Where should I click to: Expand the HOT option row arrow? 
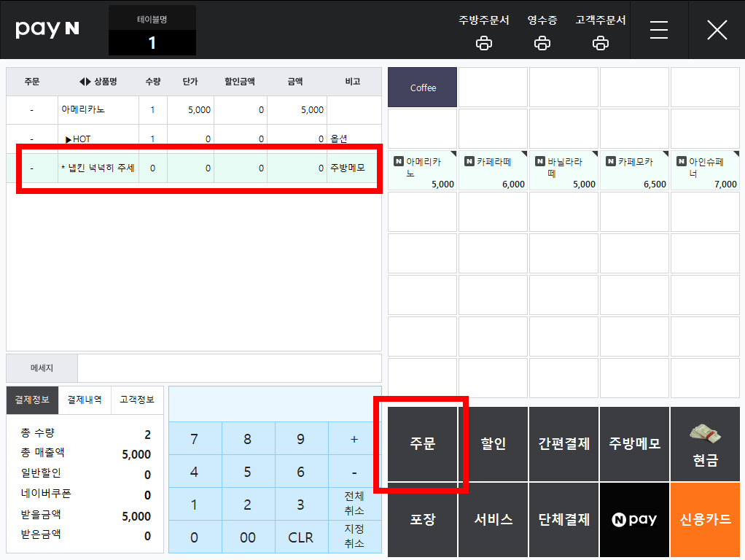(x=69, y=139)
